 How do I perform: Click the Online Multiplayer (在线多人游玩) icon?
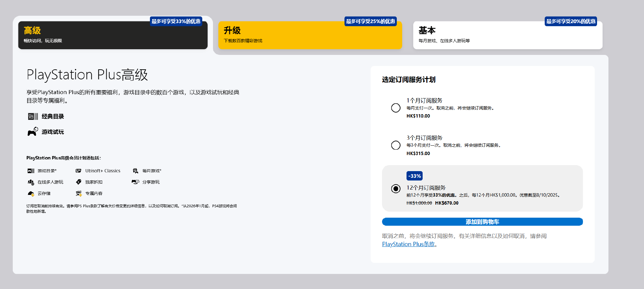point(31,182)
